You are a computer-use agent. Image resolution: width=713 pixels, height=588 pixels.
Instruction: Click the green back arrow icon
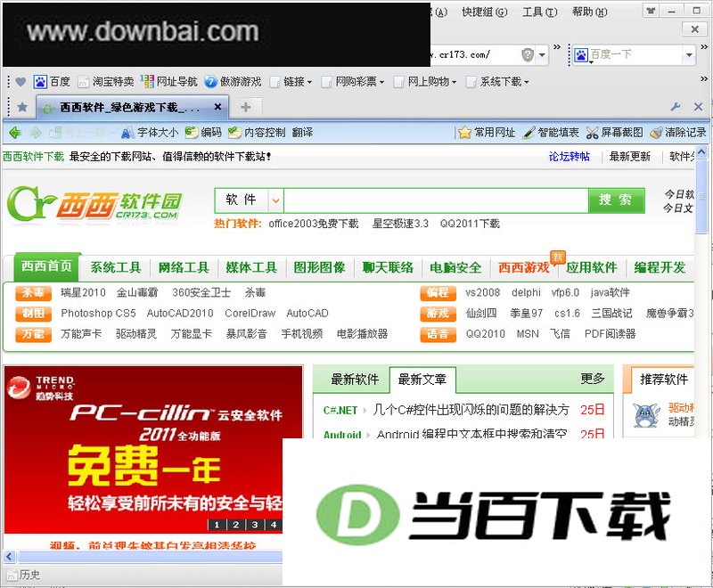pos(15,132)
